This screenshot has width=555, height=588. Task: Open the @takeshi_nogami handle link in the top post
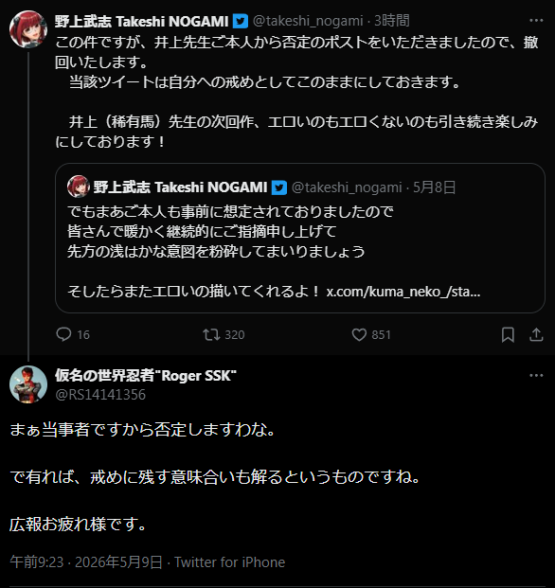(x=308, y=21)
